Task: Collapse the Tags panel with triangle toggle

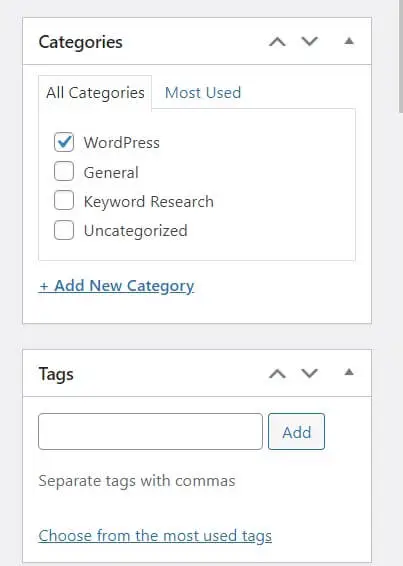Action: [349, 372]
